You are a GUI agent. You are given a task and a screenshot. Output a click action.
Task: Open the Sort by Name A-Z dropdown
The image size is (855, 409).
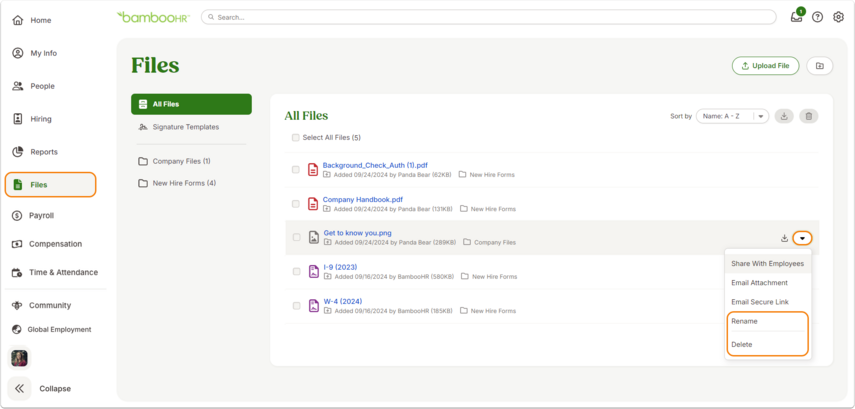[732, 116]
